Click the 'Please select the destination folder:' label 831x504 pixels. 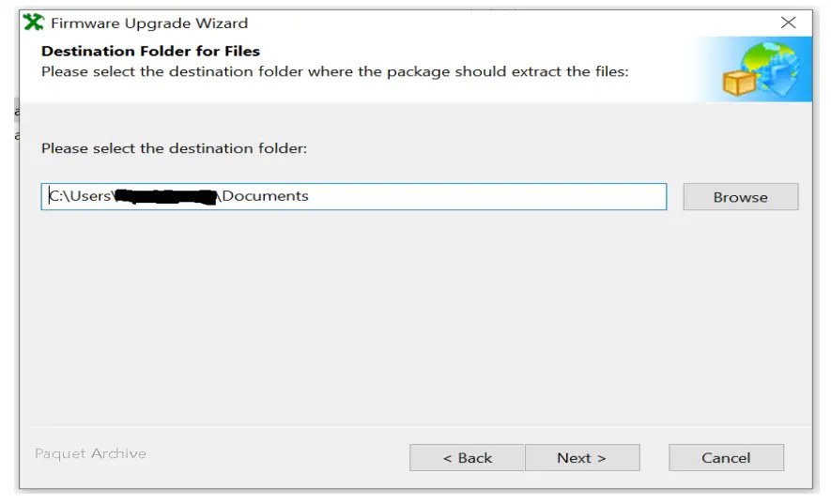click(x=174, y=148)
